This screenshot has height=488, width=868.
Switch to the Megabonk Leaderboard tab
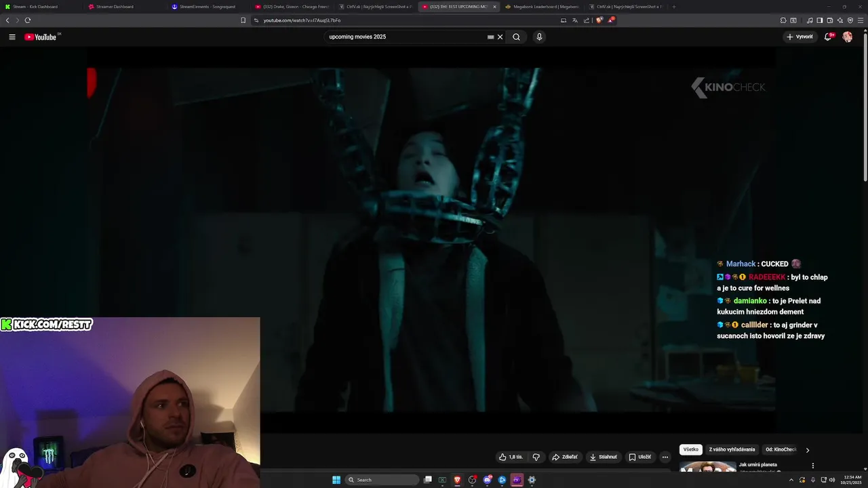pyautogui.click(x=542, y=7)
